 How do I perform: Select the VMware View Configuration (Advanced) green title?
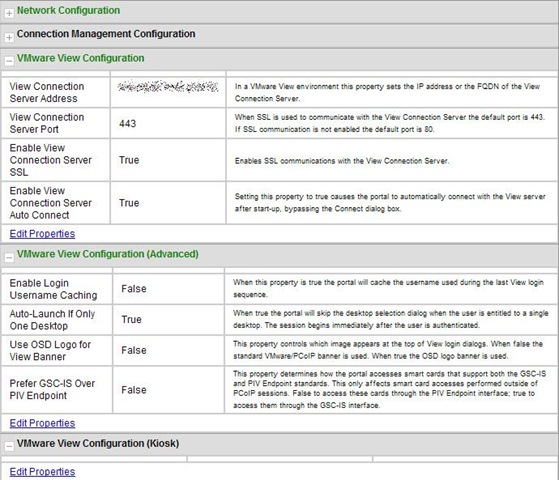(108, 254)
